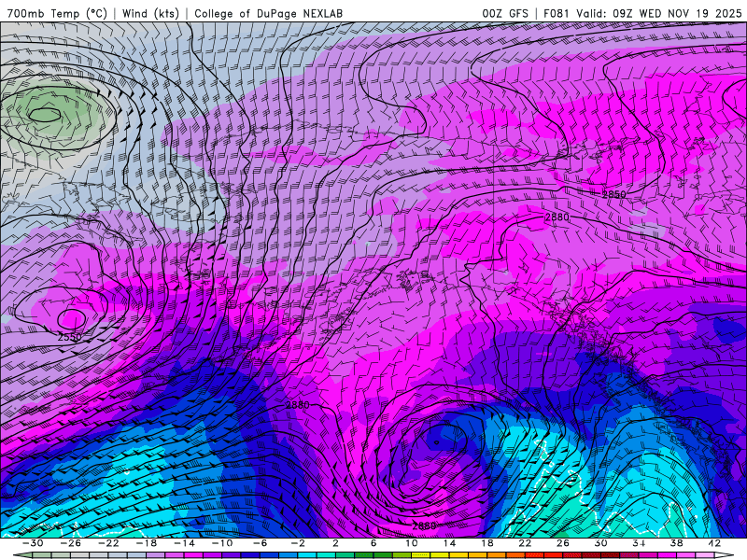
Task: Click the 2550 height contour label
Action: 69,337
